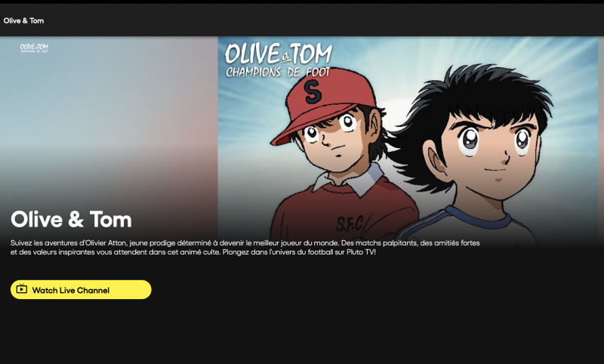Click the TV play icon in yellow button

click(x=22, y=288)
